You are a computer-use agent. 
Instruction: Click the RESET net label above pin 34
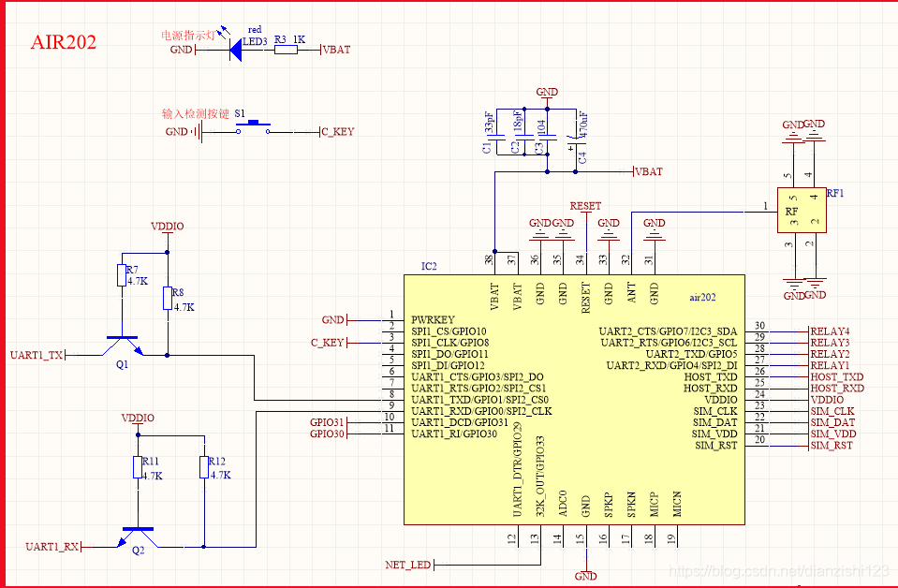[x=585, y=206]
